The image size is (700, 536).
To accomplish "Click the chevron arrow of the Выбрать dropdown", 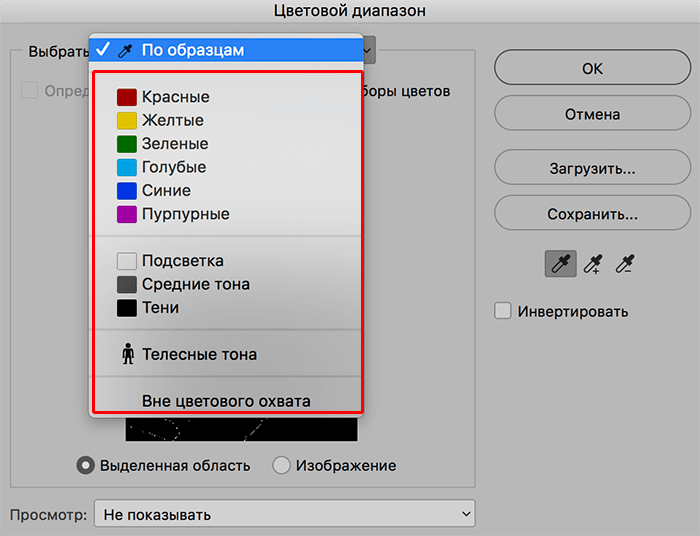I will click(368, 50).
